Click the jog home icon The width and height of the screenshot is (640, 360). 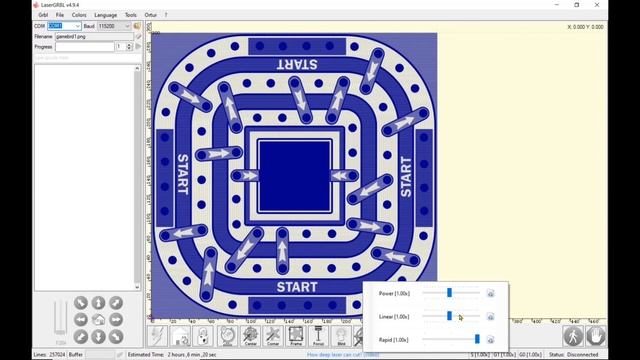(98, 320)
